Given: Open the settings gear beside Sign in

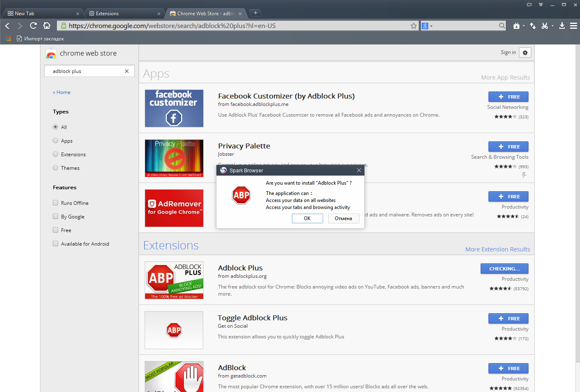Looking at the screenshot, I should tap(525, 53).
